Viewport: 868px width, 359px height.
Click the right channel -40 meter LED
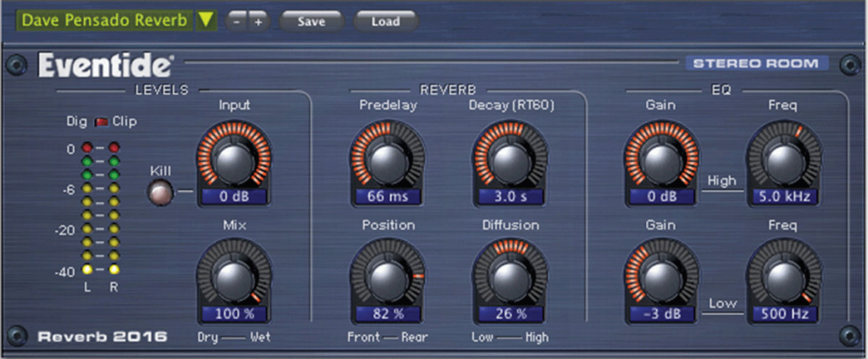coord(114,270)
